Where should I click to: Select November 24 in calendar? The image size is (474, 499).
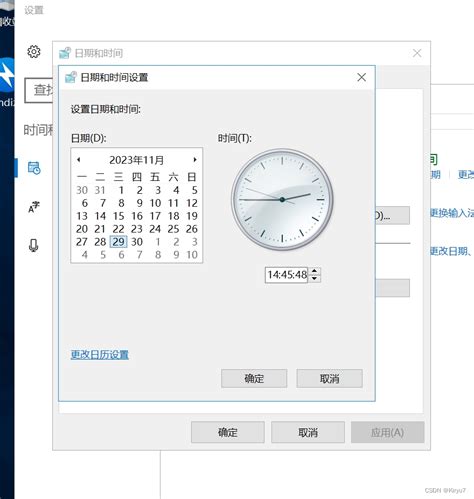(155, 229)
